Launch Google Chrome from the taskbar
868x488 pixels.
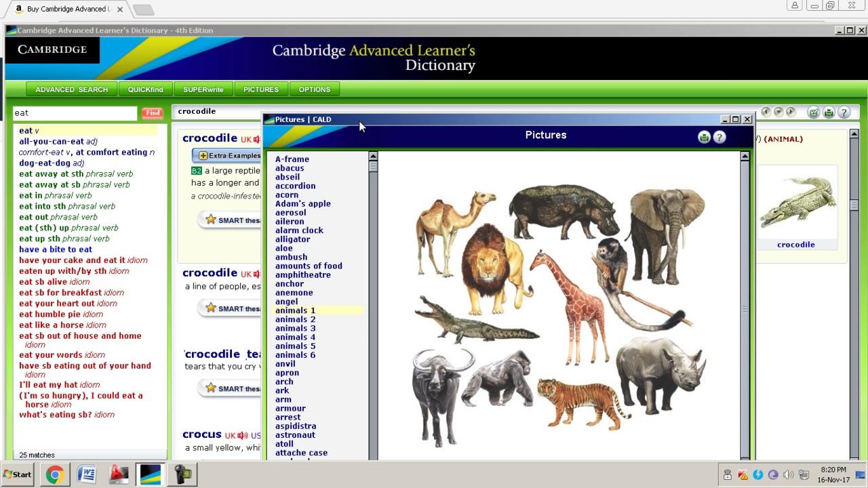point(54,474)
